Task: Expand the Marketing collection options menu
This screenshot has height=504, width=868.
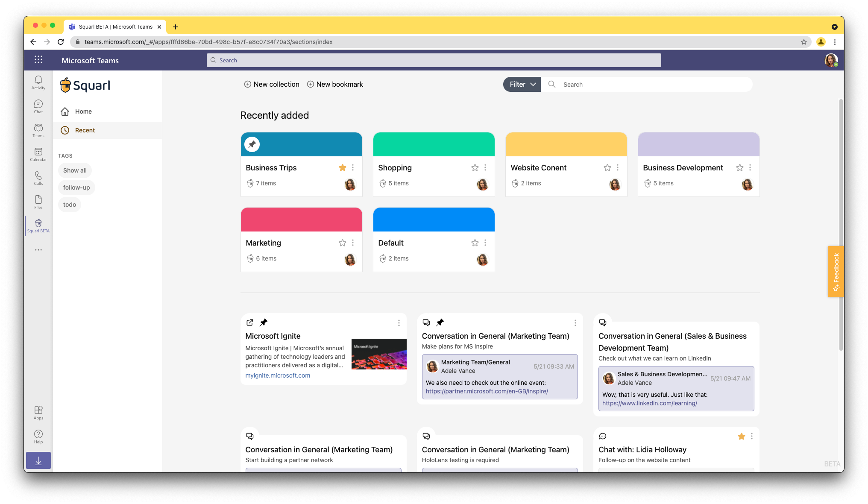Action: click(354, 243)
